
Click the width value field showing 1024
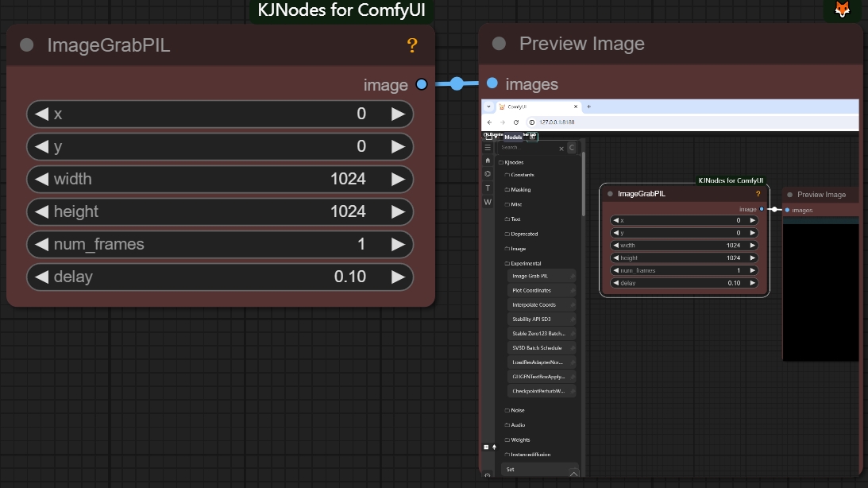click(x=220, y=179)
